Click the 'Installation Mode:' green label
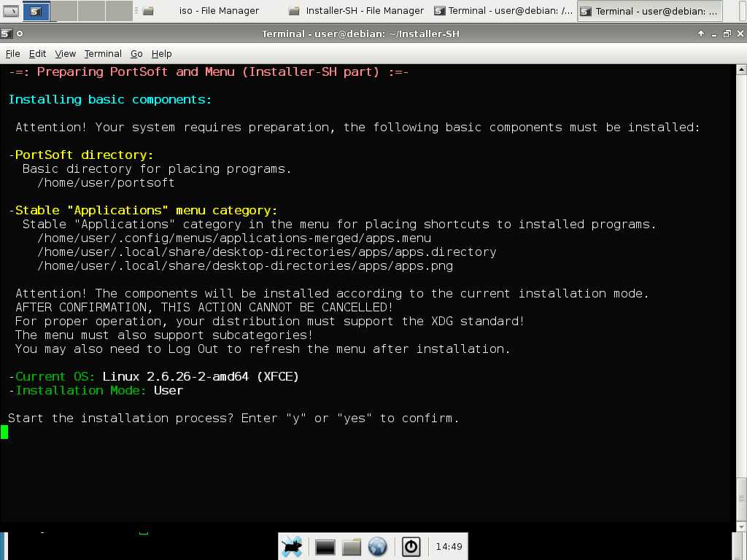 [80, 391]
